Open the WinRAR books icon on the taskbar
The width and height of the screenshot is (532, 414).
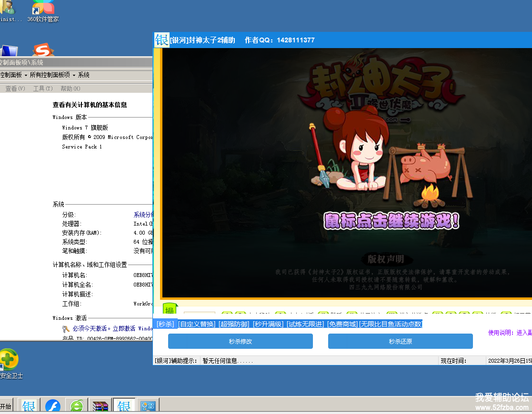pos(100,405)
